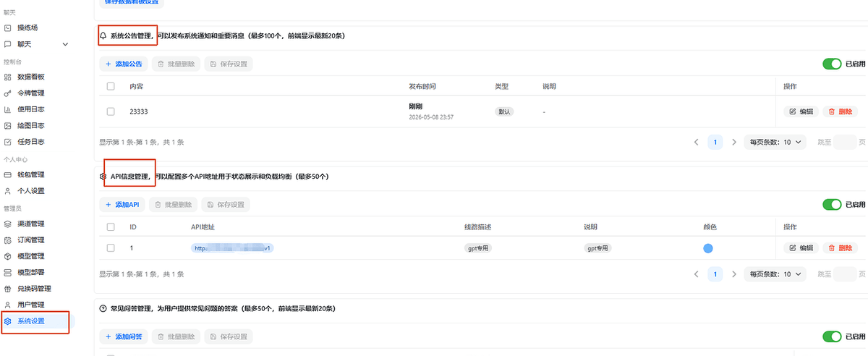The image size is (868, 356).
Task: Expand the 聊天 sidebar submenu chevron
Action: pos(65,44)
